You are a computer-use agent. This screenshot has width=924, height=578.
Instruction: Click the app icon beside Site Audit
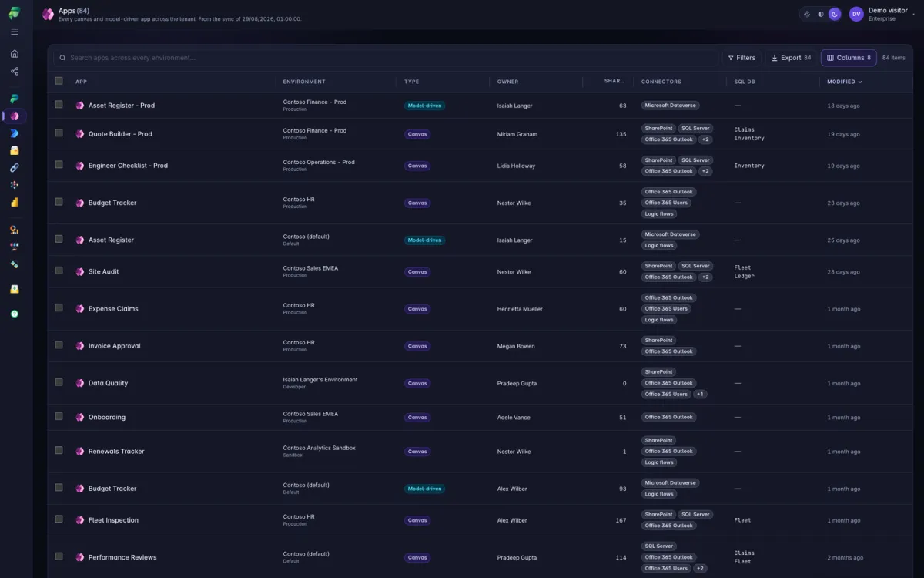[x=80, y=272]
